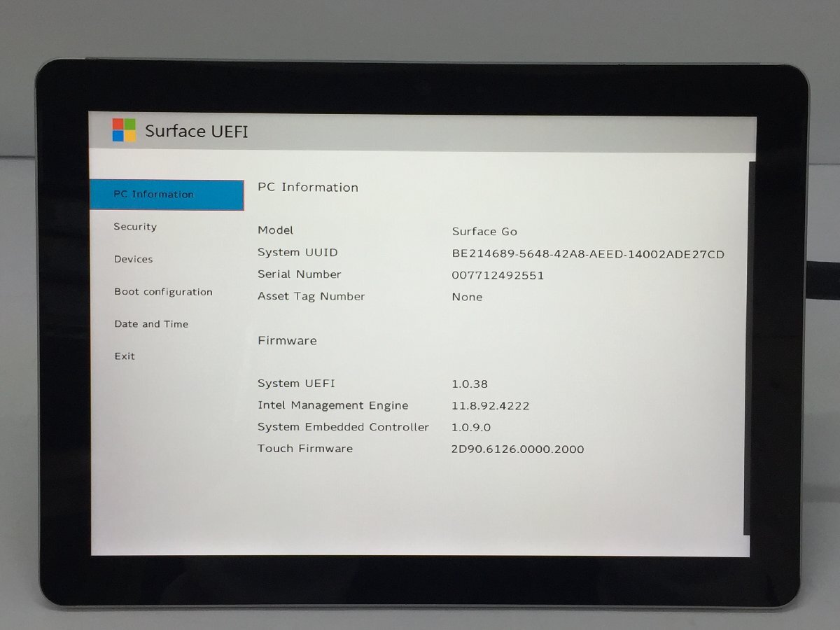Select version 11.8.92.4222
840x630 pixels.
490,406
